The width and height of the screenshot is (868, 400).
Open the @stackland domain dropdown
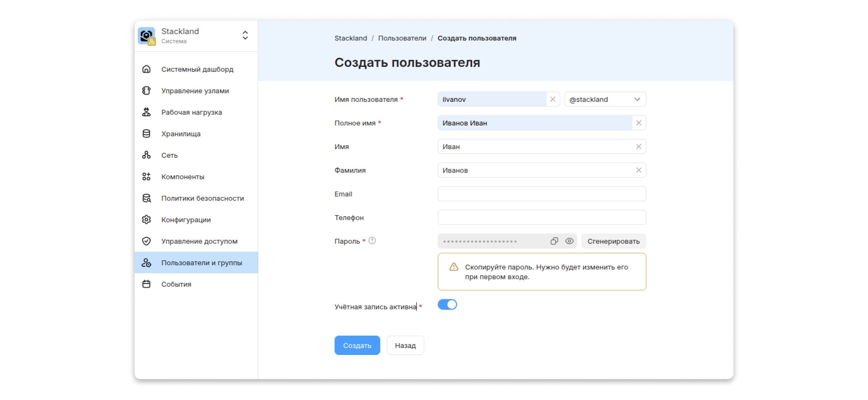[x=605, y=99]
